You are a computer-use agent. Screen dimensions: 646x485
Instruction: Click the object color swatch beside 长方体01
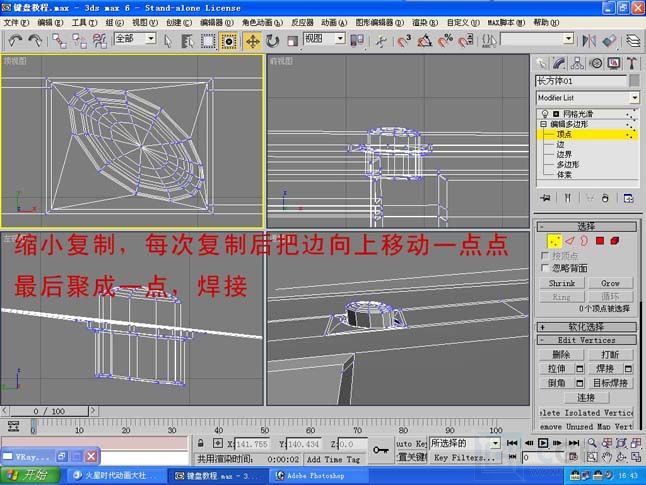[x=634, y=80]
